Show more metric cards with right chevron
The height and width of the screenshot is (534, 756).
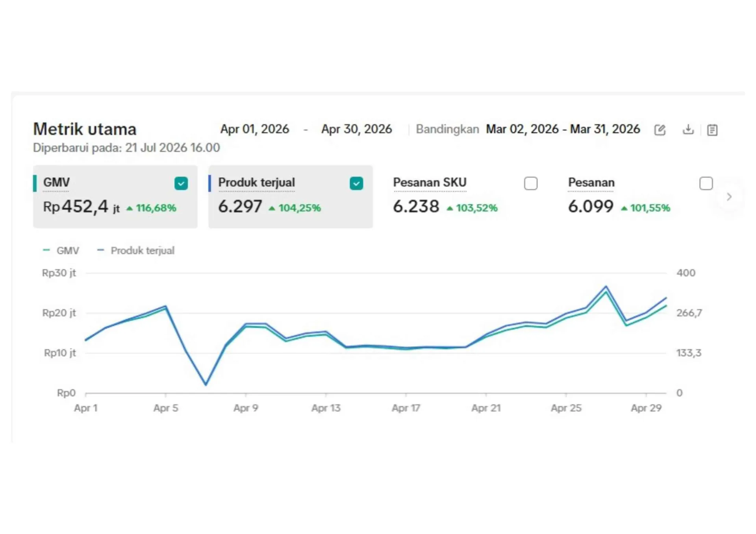click(729, 197)
